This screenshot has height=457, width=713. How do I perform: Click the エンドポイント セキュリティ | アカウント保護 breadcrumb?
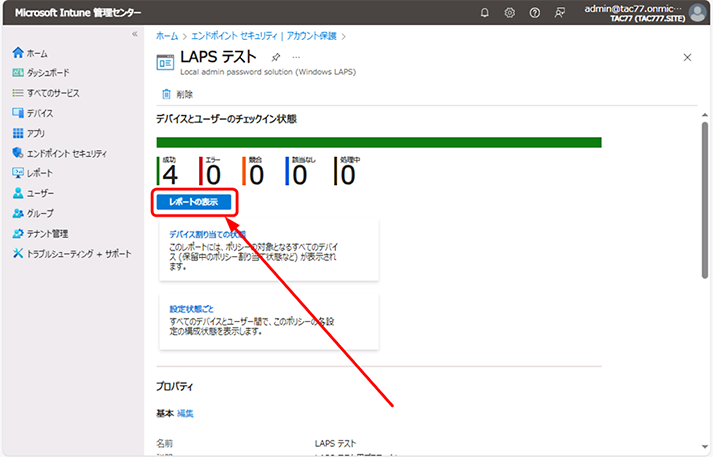coord(264,36)
